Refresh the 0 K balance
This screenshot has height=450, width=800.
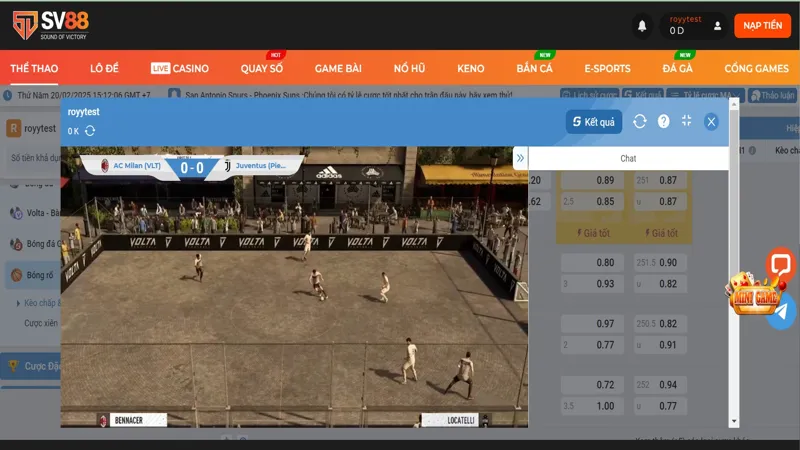[x=90, y=131]
